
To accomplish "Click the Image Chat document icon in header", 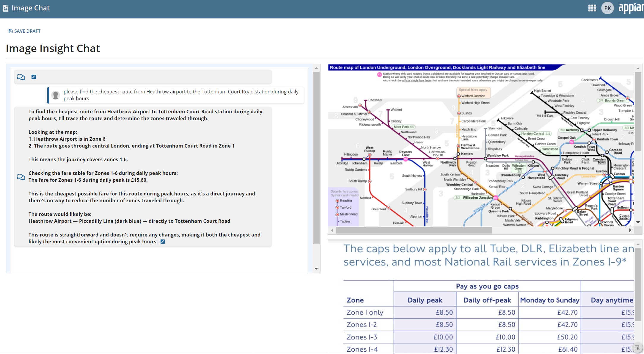I will coord(5,8).
